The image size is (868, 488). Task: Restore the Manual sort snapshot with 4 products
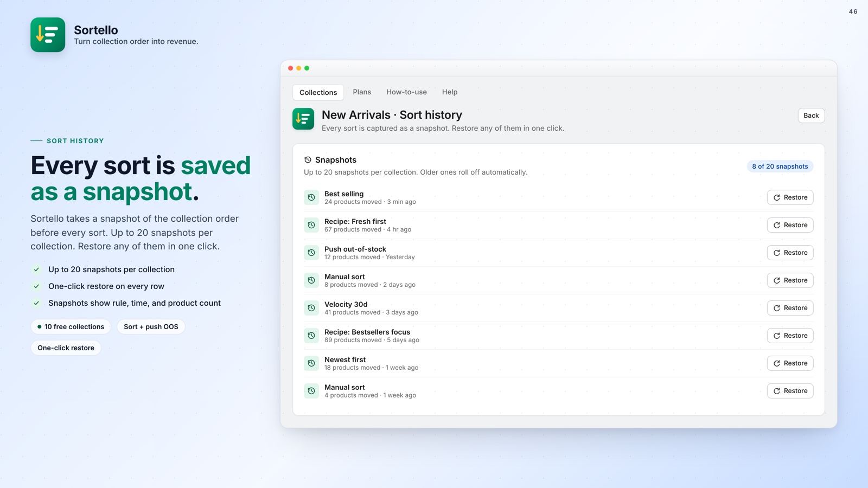coord(790,391)
